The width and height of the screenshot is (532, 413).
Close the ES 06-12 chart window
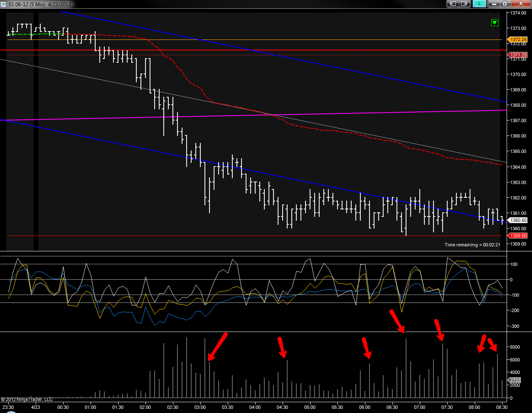(520, 4)
